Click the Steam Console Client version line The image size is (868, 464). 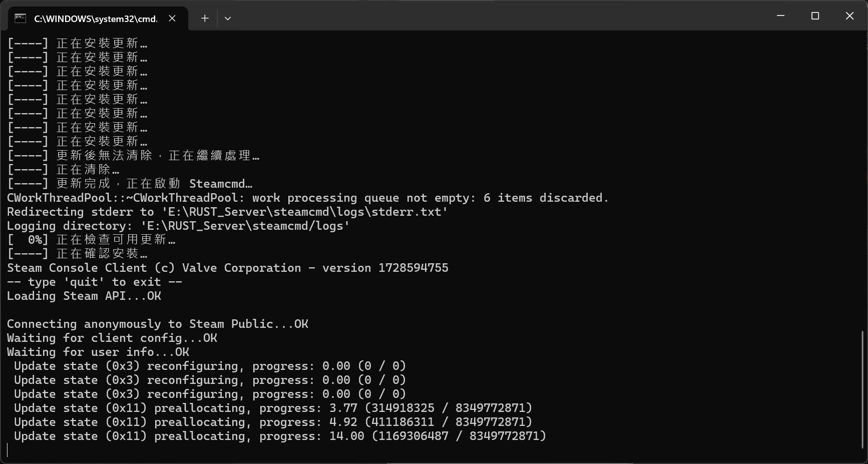point(228,268)
